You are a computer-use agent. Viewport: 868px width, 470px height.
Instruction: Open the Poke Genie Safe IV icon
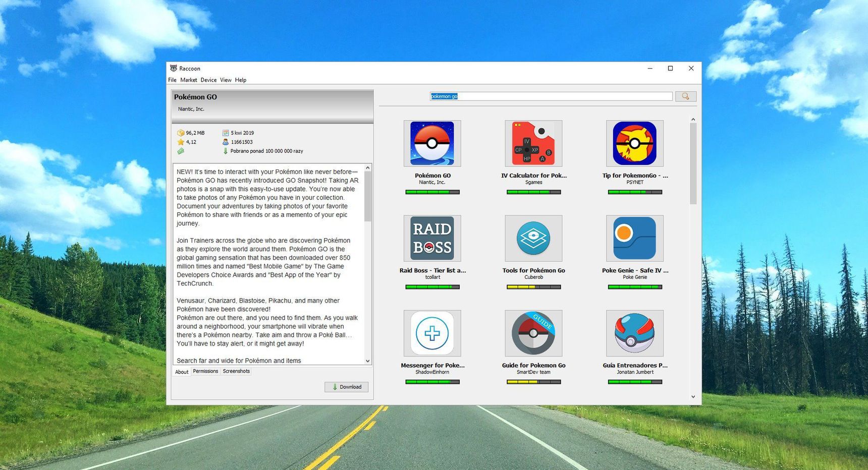635,238
